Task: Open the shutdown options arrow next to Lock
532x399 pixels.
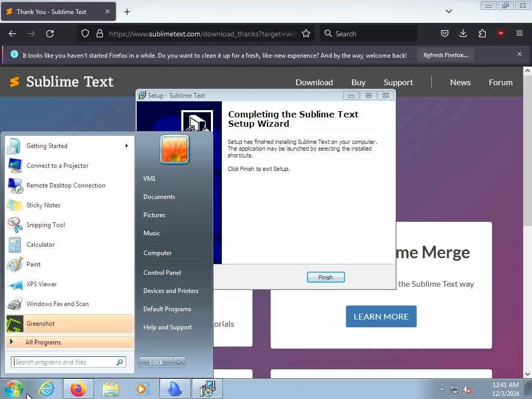Action: 179,362
